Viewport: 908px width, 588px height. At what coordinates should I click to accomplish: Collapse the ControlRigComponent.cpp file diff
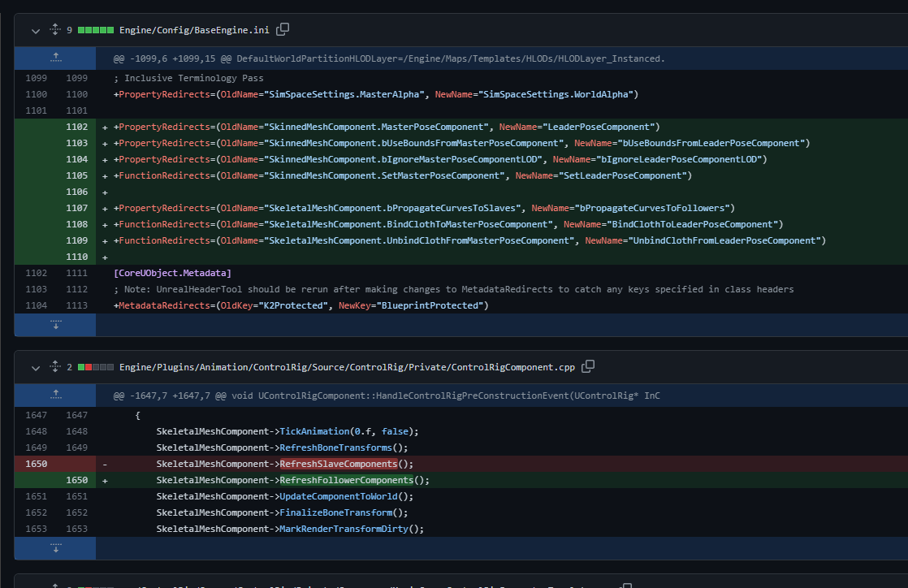35,368
